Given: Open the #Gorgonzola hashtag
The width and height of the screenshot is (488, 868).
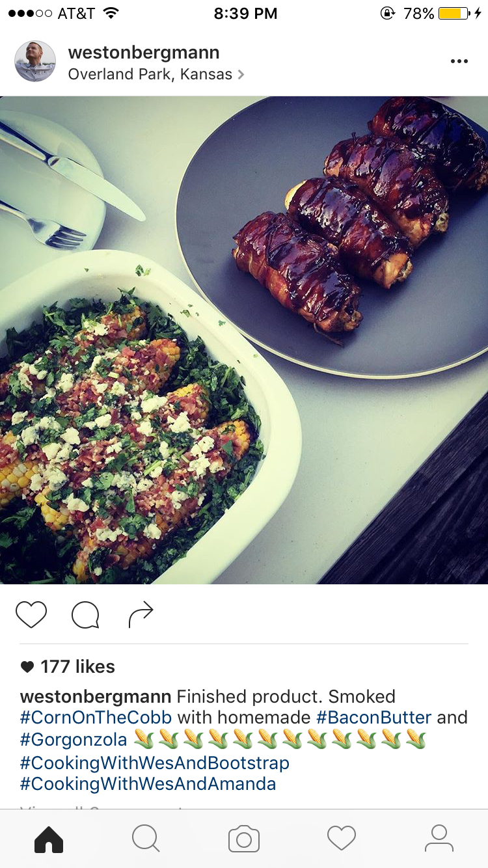Looking at the screenshot, I should (74, 740).
